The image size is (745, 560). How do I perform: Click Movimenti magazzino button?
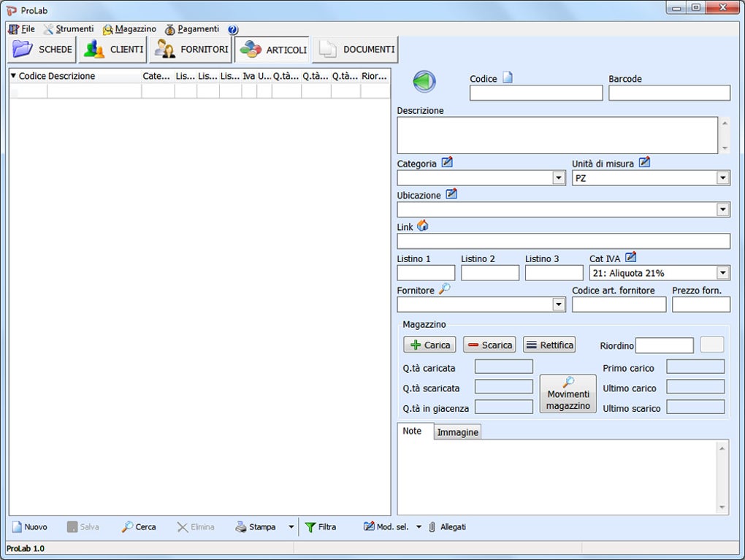568,394
